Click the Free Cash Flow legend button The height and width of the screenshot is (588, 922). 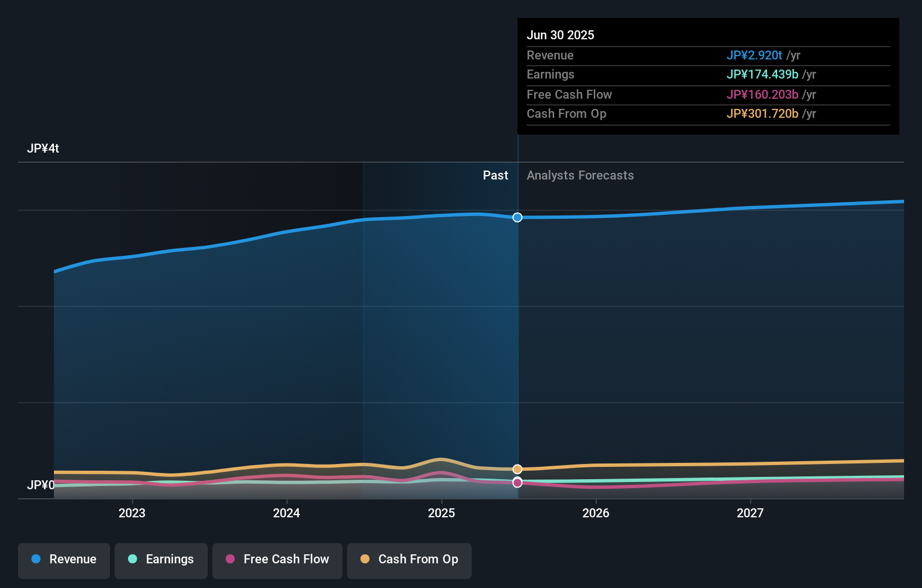point(277,561)
